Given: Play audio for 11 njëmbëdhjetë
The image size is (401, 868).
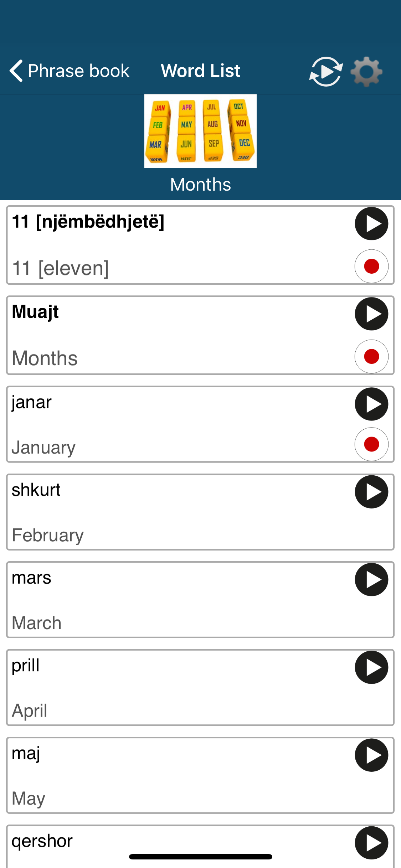Looking at the screenshot, I should [x=371, y=224].
